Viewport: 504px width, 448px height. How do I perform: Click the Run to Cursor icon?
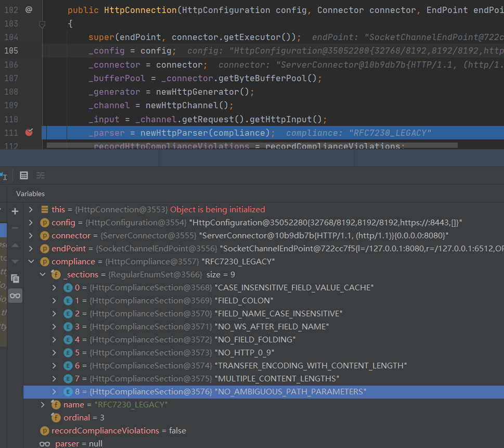[x=3, y=175]
